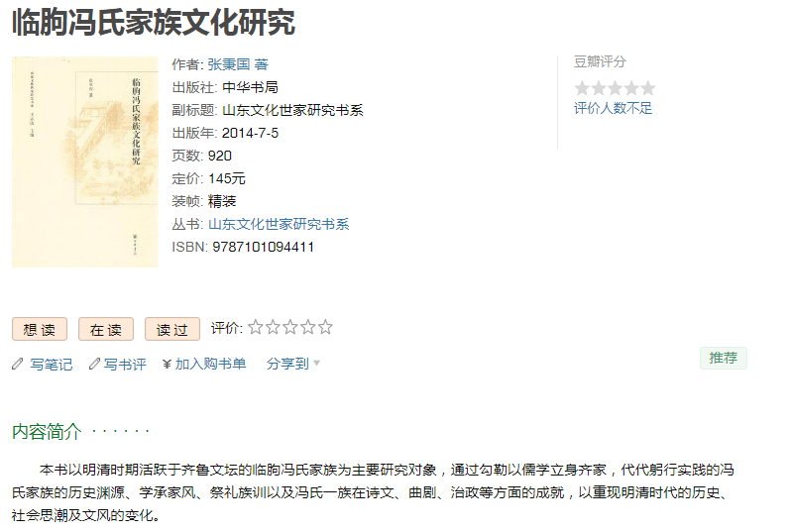Image resolution: width=792 pixels, height=532 pixels.
Task: Mark book as 读过
Action: pyautogui.click(x=172, y=330)
